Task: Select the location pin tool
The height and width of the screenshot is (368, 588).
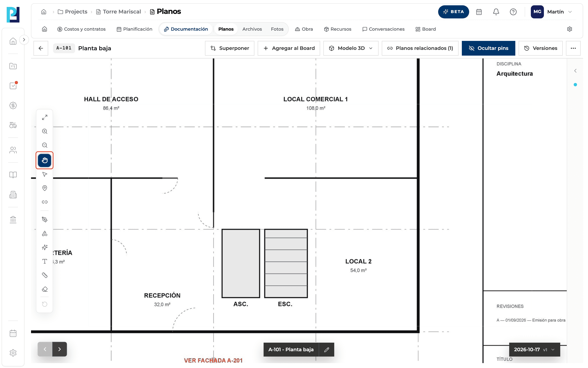Action: [45, 188]
